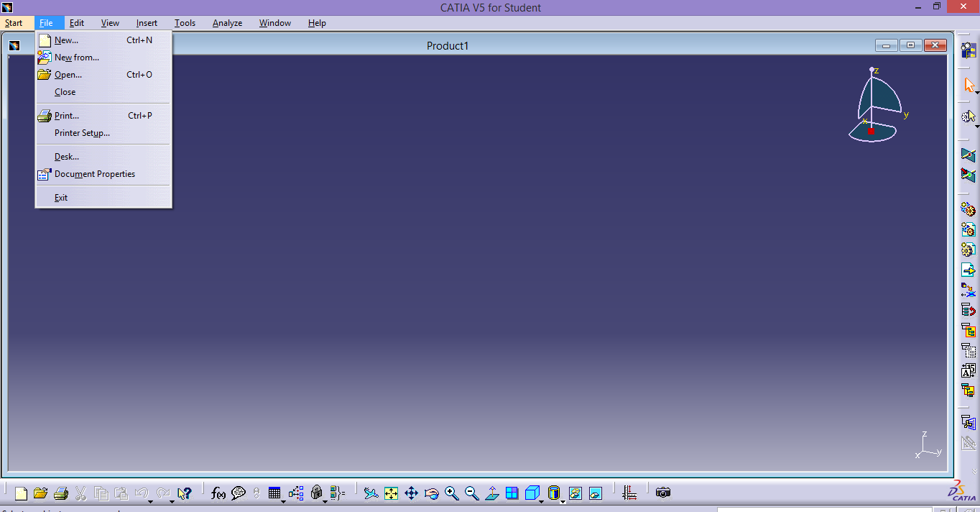Click the Create Multi-View icon
Viewport: 980px width, 512px height.
(x=512, y=493)
